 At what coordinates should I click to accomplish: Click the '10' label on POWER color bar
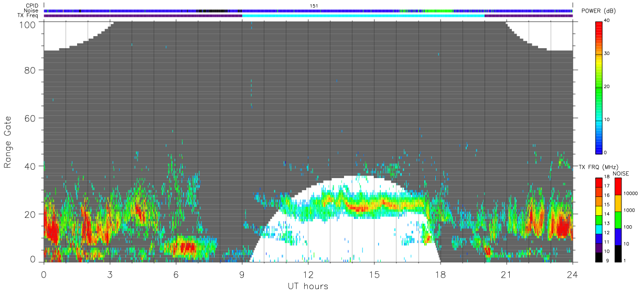[x=607, y=119]
